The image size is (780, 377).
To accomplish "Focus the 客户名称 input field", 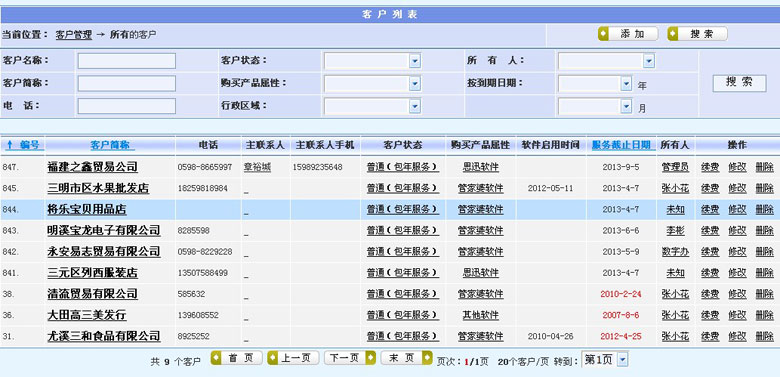I will coord(127,61).
